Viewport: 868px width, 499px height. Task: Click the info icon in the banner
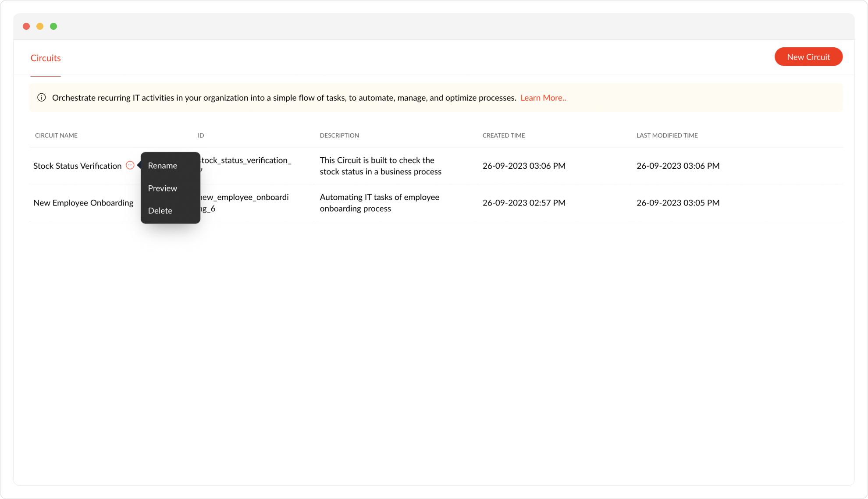point(42,98)
